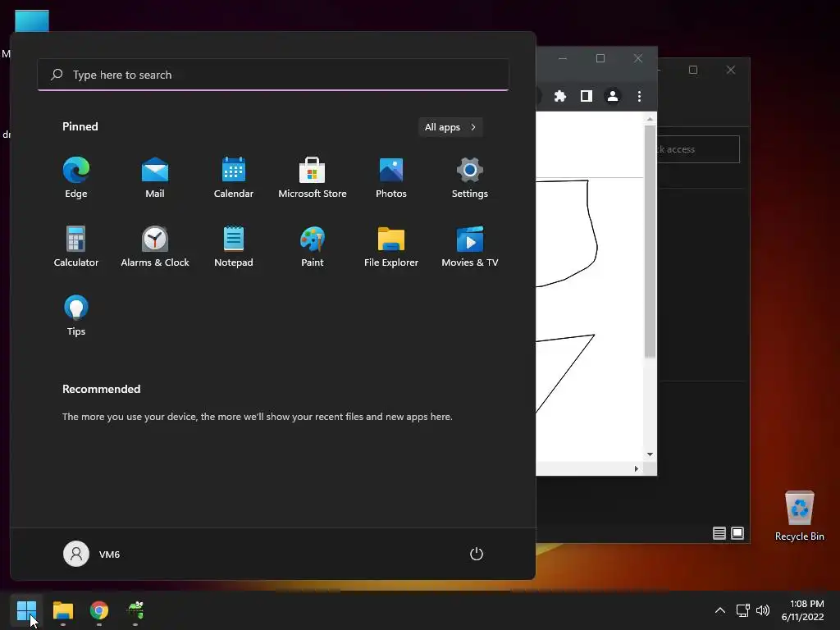840x630 pixels.
Task: Open volume control in system tray
Action: (x=763, y=610)
